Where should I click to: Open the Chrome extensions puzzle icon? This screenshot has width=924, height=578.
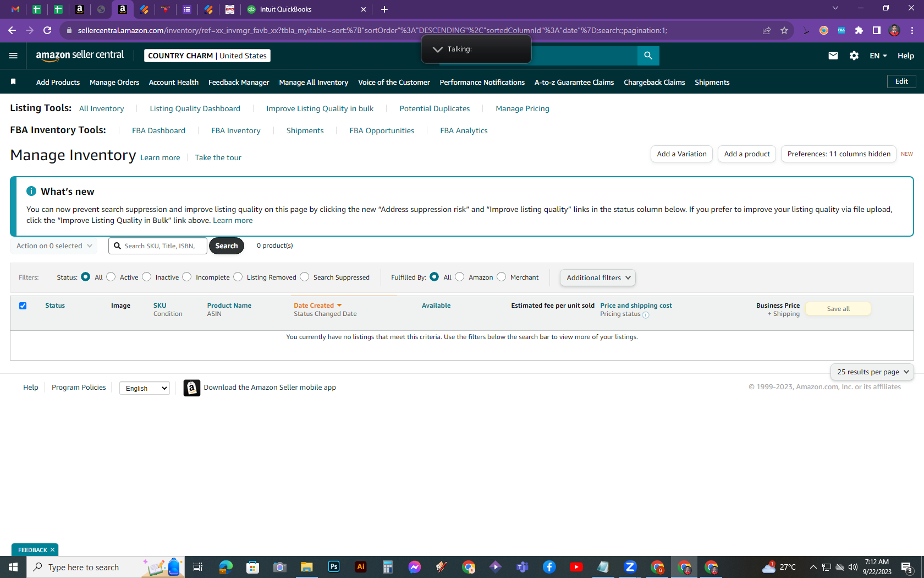[x=859, y=30]
